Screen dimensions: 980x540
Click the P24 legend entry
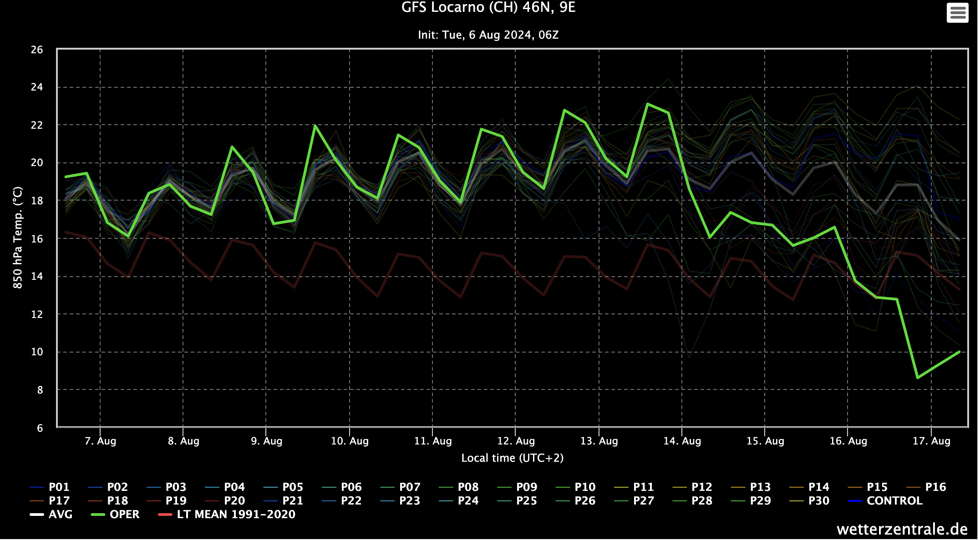pos(468,501)
